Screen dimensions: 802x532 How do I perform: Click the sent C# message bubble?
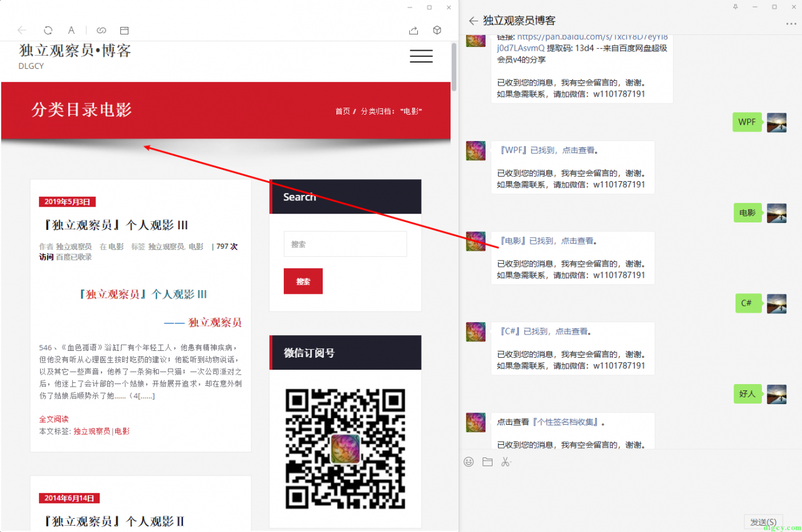click(749, 303)
